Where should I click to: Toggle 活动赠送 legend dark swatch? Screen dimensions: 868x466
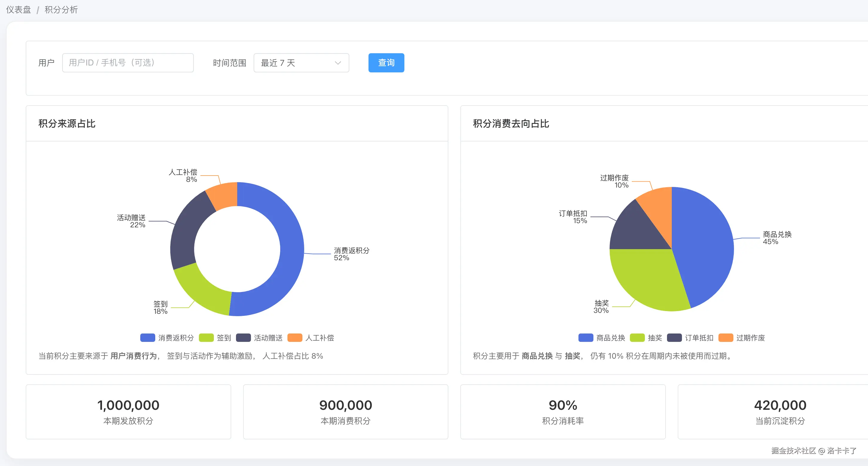[243, 338]
